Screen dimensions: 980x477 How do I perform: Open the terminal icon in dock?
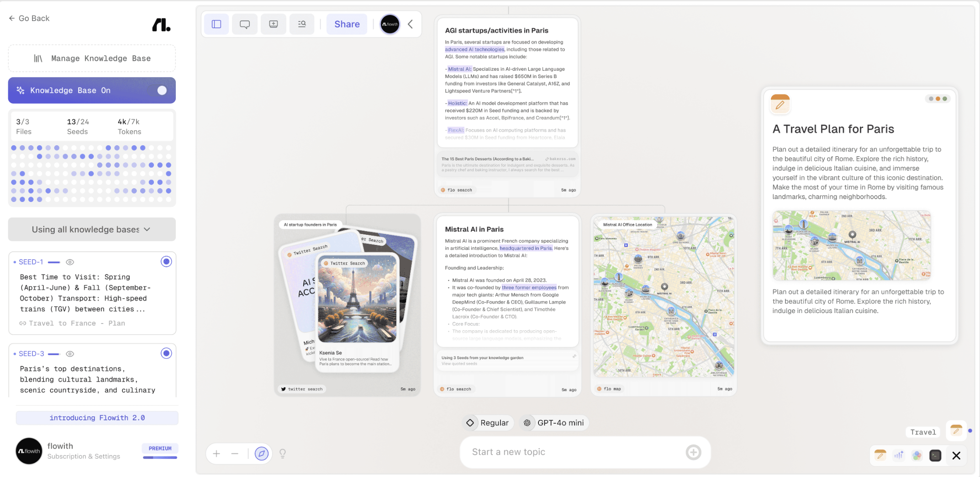935,456
